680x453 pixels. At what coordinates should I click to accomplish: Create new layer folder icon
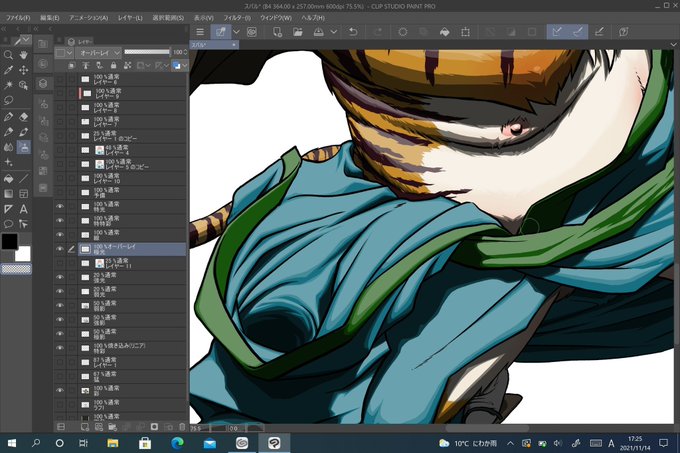click(x=112, y=427)
